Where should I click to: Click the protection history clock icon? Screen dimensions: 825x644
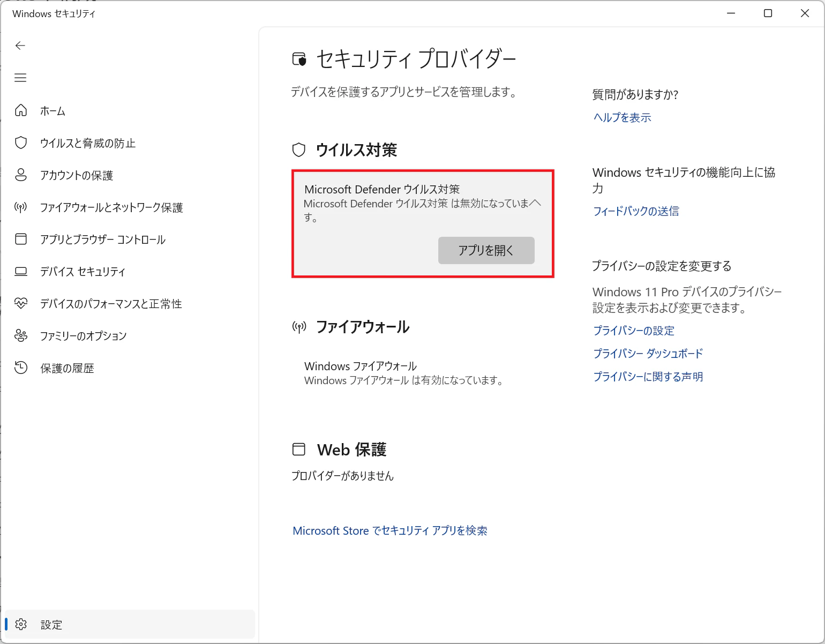click(21, 368)
